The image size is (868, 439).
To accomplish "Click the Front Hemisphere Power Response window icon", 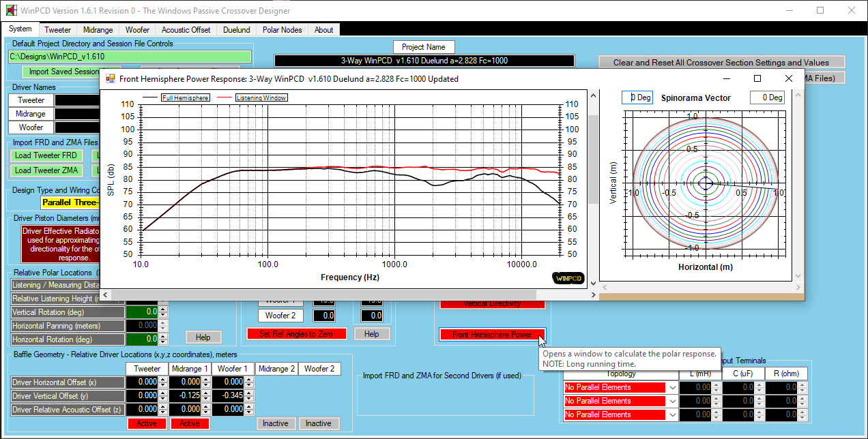I will pyautogui.click(x=111, y=78).
